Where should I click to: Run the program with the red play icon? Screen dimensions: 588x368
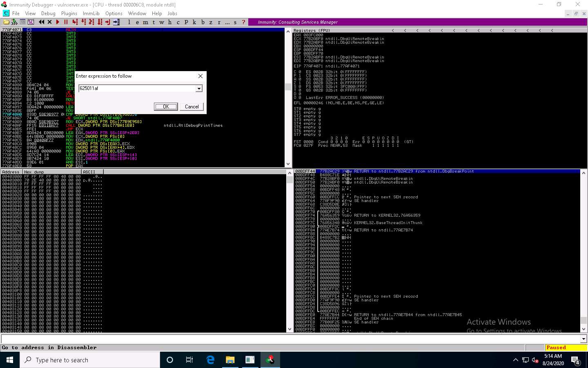click(58, 22)
